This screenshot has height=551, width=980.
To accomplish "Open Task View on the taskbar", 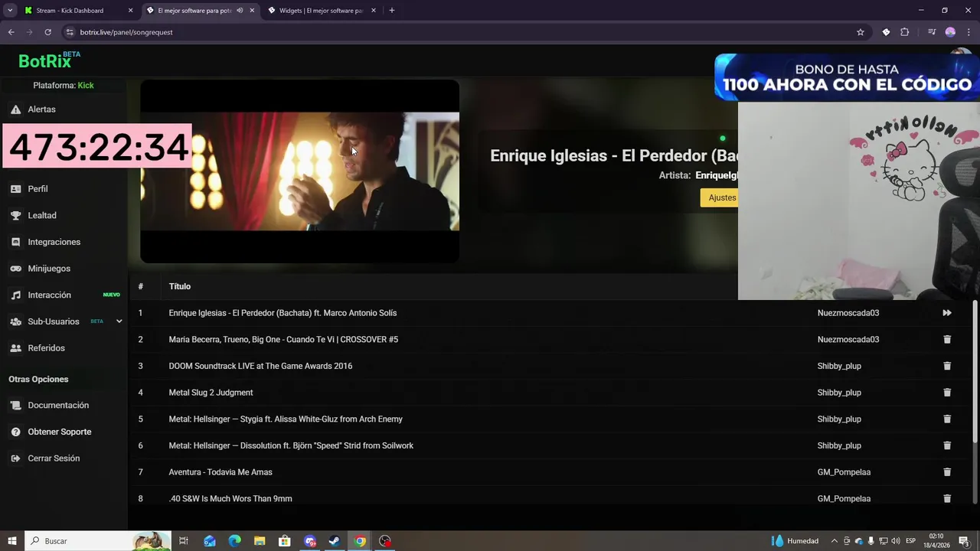I will (x=184, y=541).
